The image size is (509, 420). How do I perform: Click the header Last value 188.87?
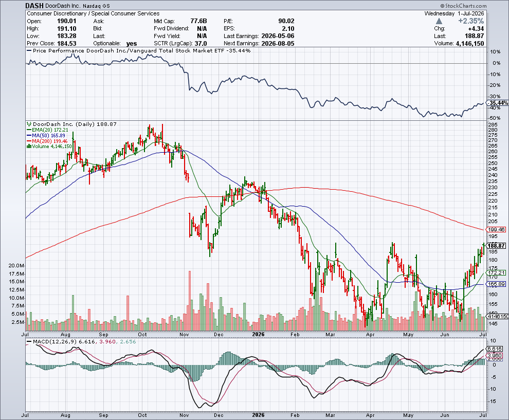(474, 36)
